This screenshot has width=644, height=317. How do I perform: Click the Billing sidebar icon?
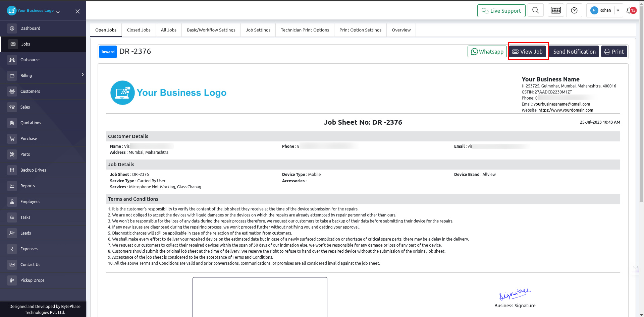(12, 76)
